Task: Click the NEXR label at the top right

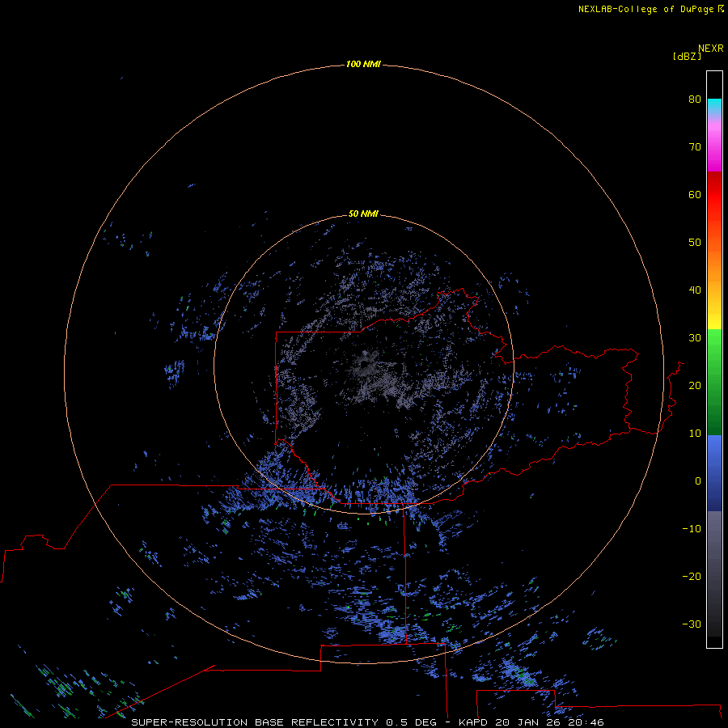Action: pos(710,49)
